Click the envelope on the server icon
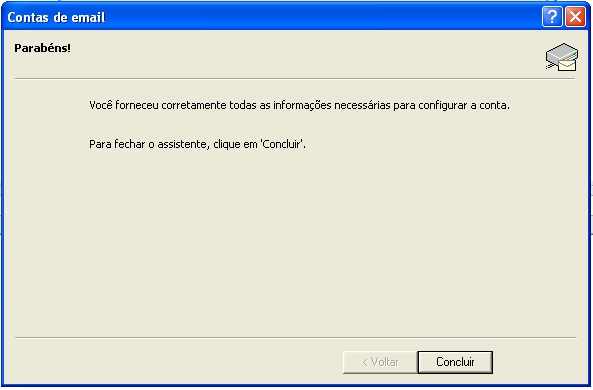593x390 pixels. click(567, 65)
